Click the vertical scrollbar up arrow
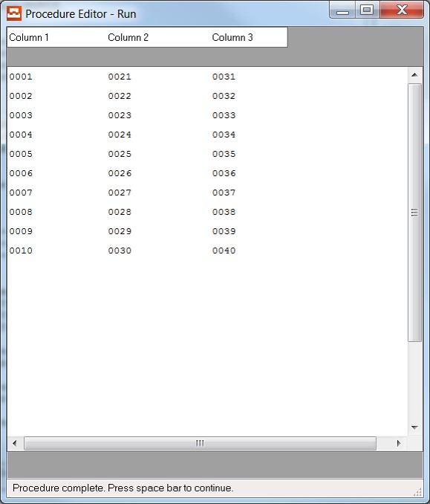This screenshot has height=504, width=430. 414,75
